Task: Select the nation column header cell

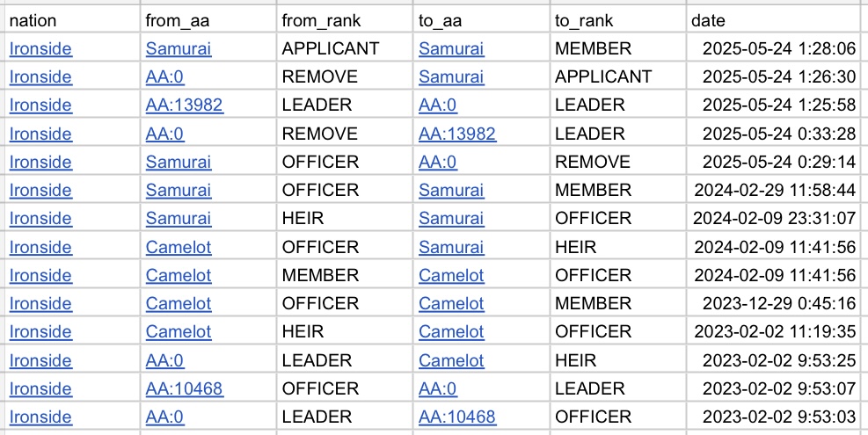Action: (x=71, y=20)
